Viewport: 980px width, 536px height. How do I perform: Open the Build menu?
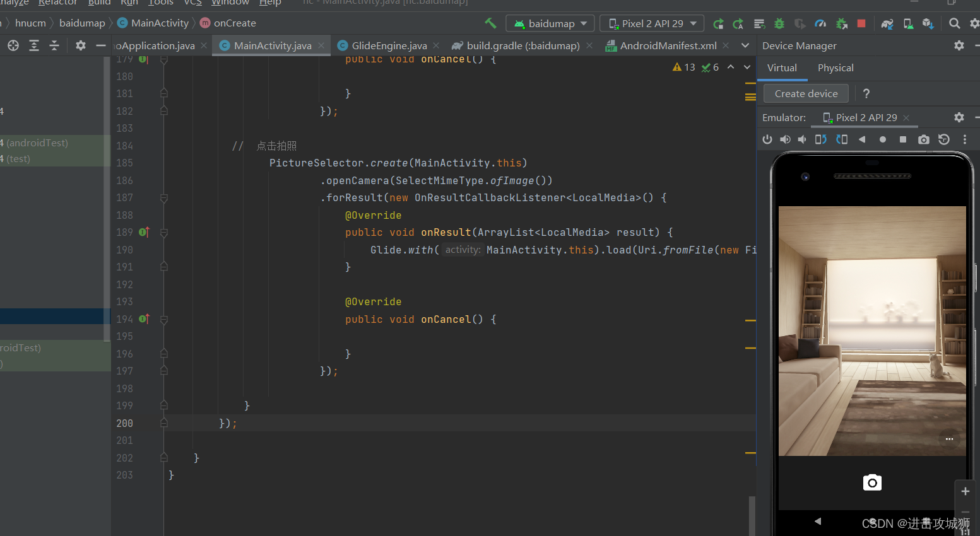(99, 3)
